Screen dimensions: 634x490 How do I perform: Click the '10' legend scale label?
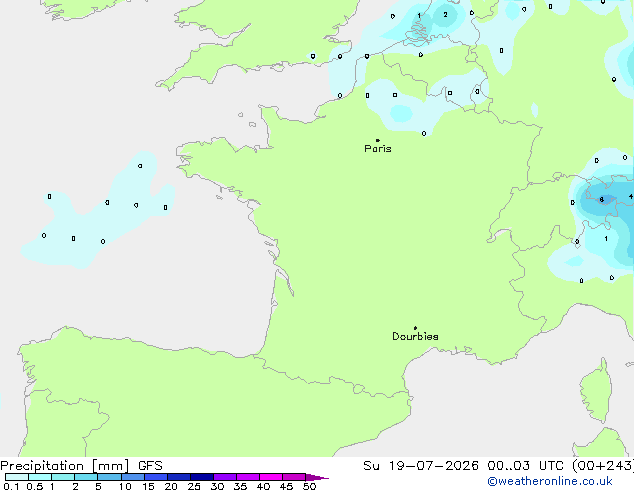pos(125,486)
